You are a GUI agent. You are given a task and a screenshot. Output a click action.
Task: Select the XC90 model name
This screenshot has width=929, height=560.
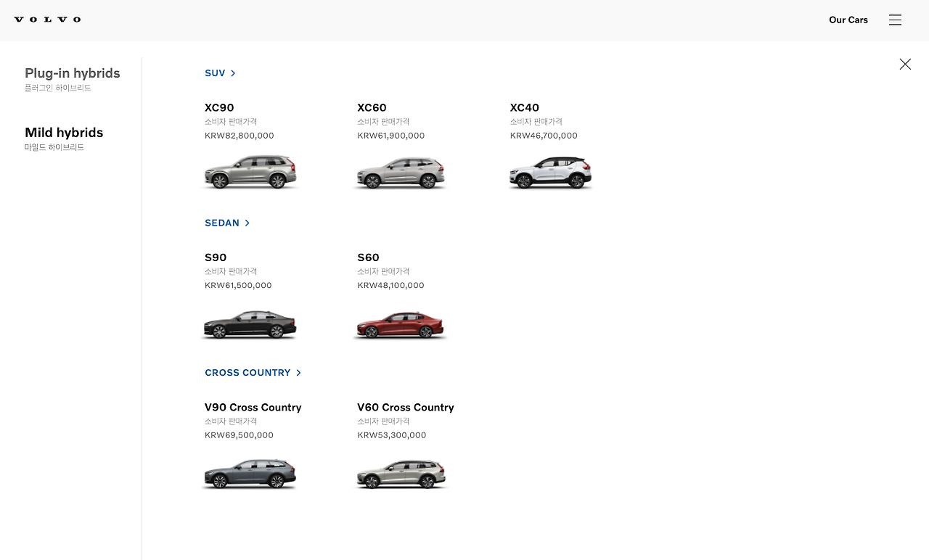[219, 107]
